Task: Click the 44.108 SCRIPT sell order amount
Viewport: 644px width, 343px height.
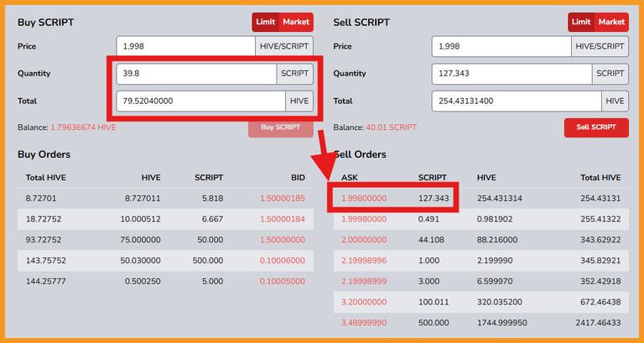Action: coord(431,240)
